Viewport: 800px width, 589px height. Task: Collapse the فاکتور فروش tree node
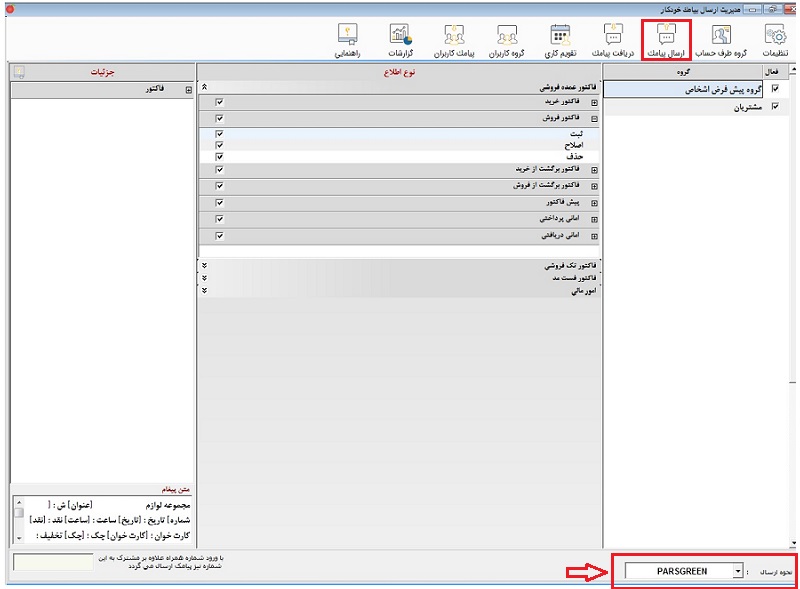594,118
